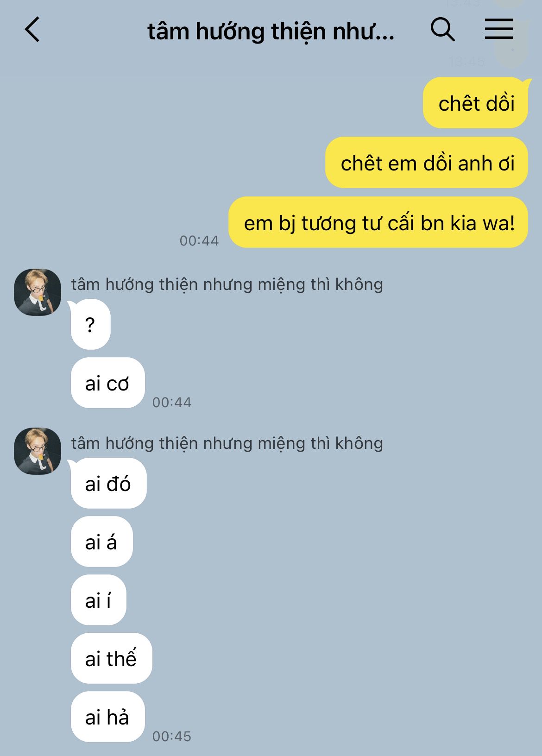Screen dimensions: 542x756
Task: Select the 'ai đó' message bubble
Action: 108,483
